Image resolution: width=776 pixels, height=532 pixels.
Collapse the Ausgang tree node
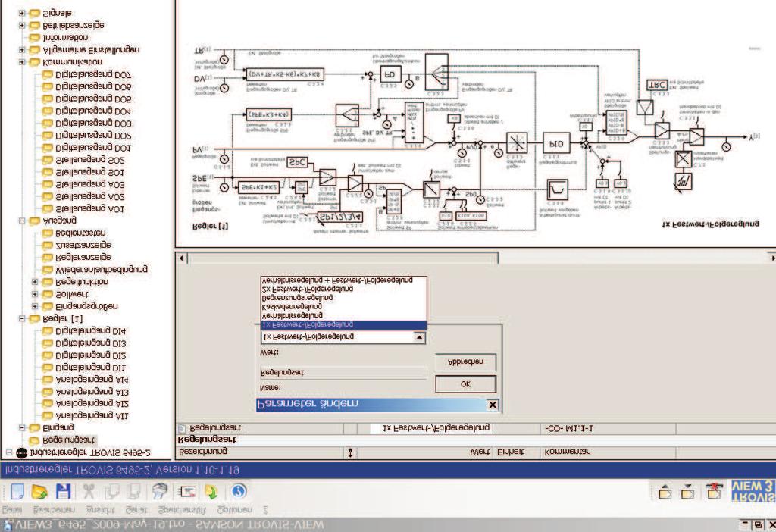[x=22, y=221]
